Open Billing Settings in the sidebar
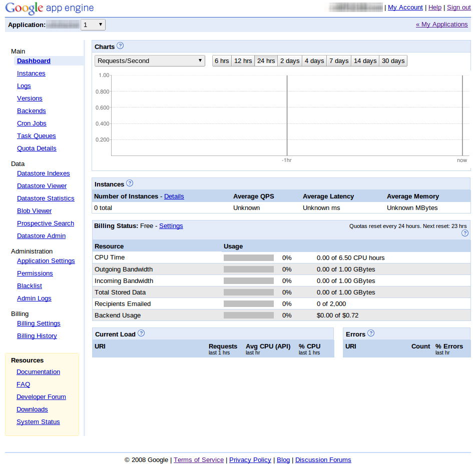Viewport: 476px width, 470px height. tap(39, 323)
